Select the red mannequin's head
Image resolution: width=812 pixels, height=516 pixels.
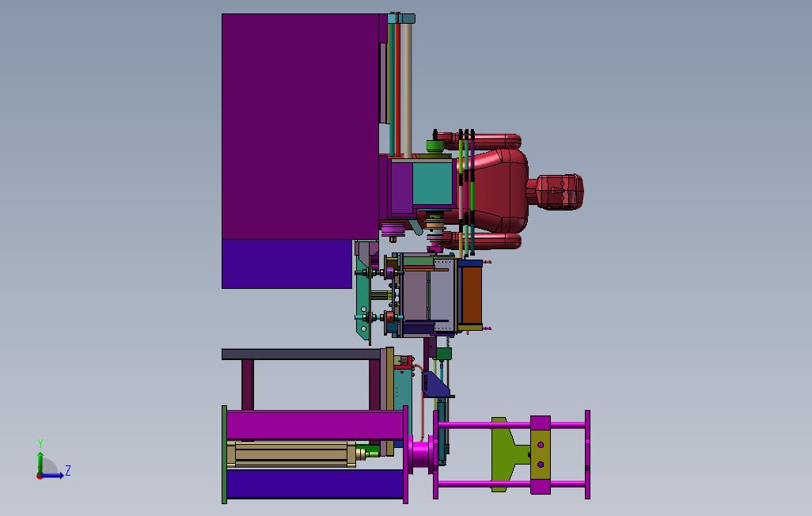pyautogui.click(x=560, y=192)
